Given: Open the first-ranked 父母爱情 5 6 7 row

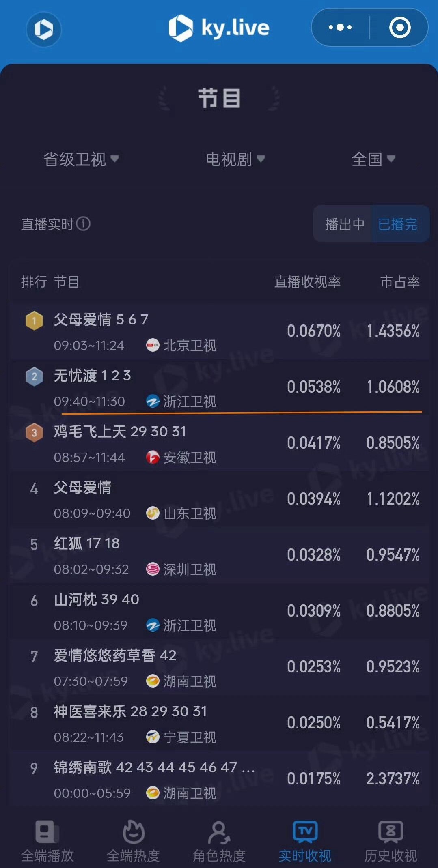Looking at the screenshot, I should point(219,331).
